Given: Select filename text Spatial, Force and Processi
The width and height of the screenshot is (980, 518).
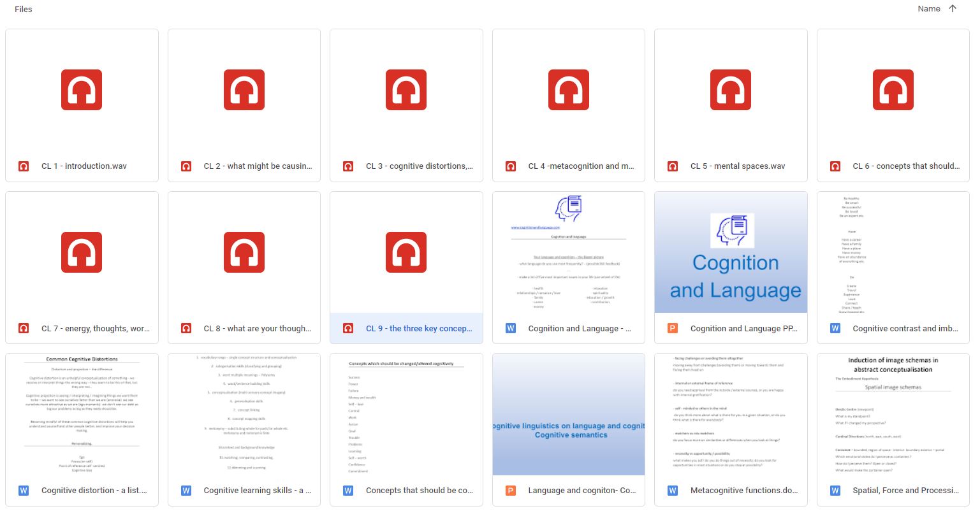Looking at the screenshot, I should (x=906, y=491).
